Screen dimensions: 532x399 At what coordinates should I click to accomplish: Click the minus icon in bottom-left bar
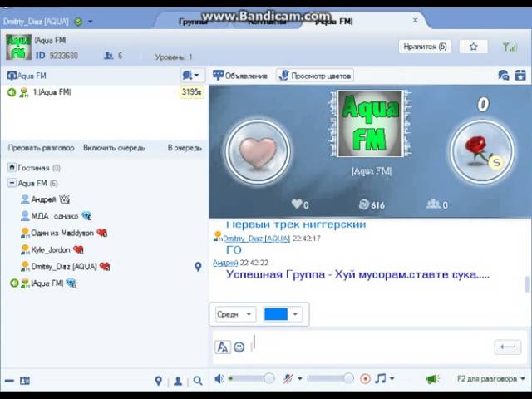(9, 381)
